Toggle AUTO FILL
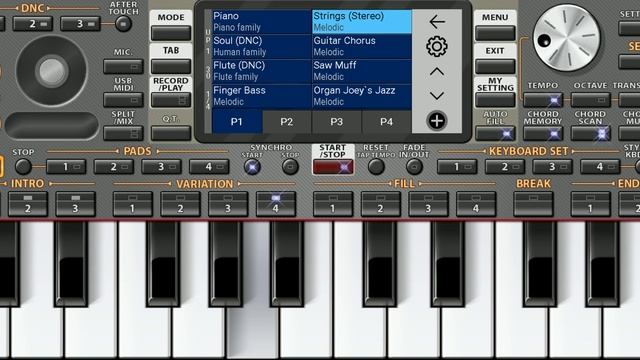 pyautogui.click(x=495, y=133)
